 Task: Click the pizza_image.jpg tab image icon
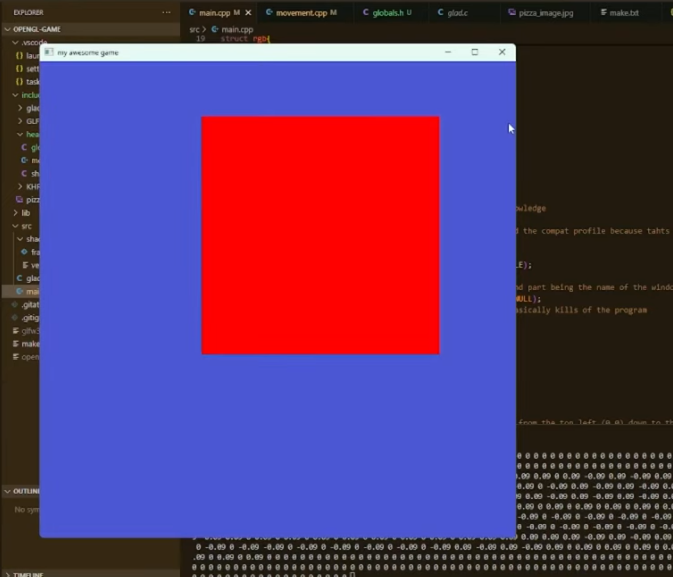point(512,13)
